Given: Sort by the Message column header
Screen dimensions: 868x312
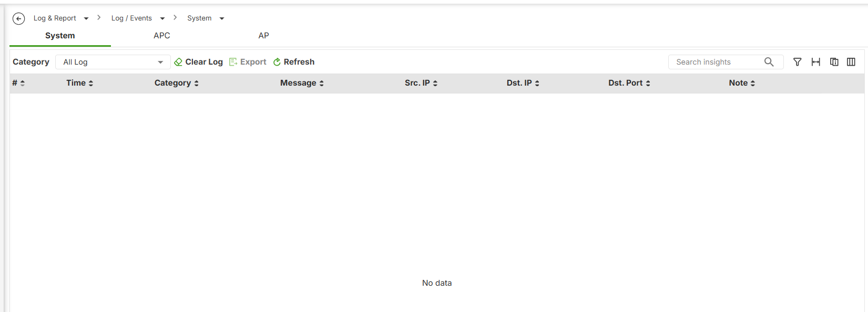Looking at the screenshot, I should tap(302, 83).
